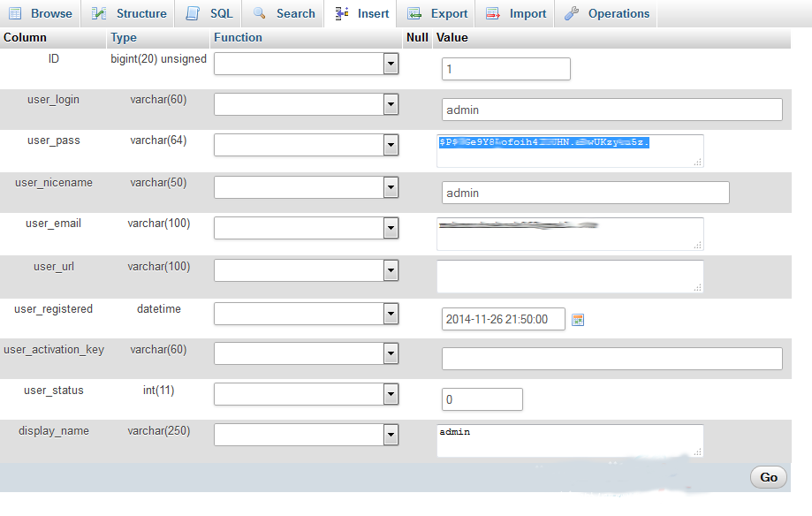The height and width of the screenshot is (516, 812).
Task: Click the user_nicename value field
Action: [x=585, y=193]
